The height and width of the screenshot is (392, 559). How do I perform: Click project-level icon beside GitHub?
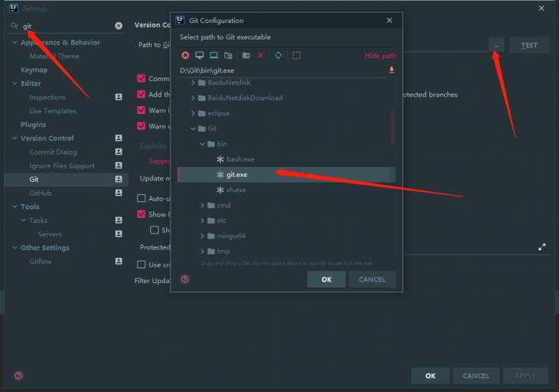point(119,193)
